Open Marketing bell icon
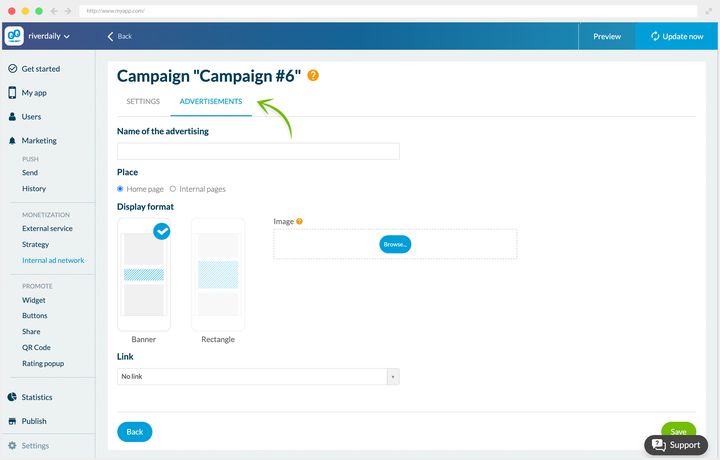720x460 pixels. tap(12, 140)
